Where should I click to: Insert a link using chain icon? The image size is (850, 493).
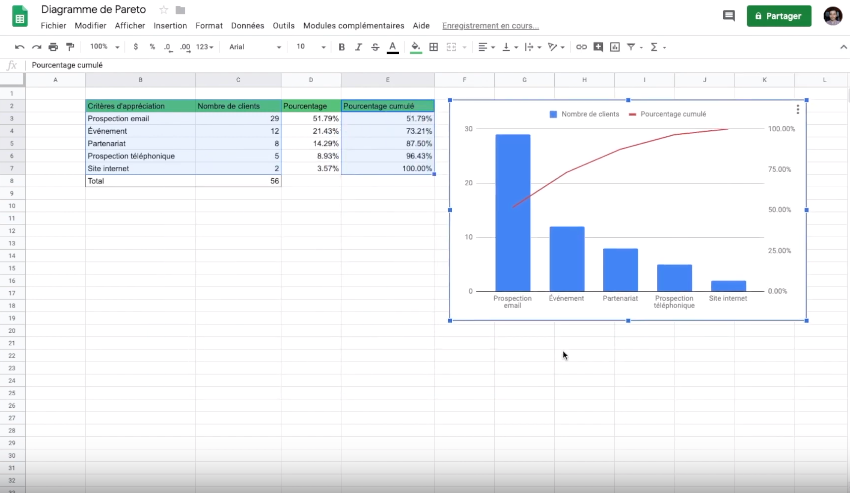[582, 47]
